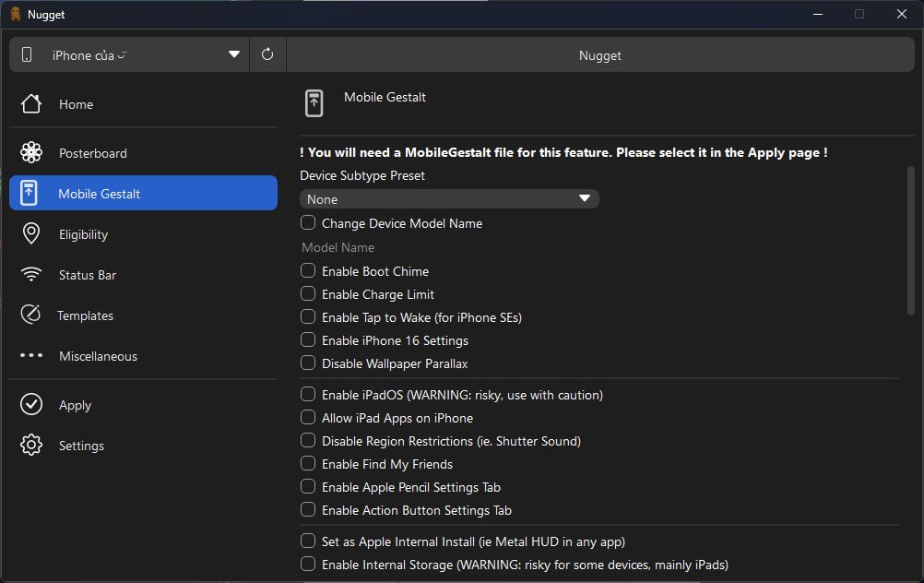Go to the Apply page

tap(143, 406)
